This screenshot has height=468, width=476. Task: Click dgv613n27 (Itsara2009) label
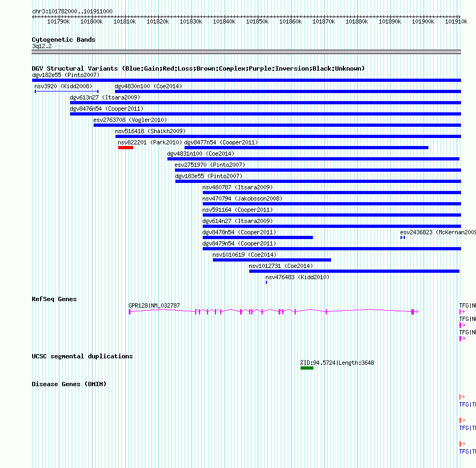(x=105, y=97)
